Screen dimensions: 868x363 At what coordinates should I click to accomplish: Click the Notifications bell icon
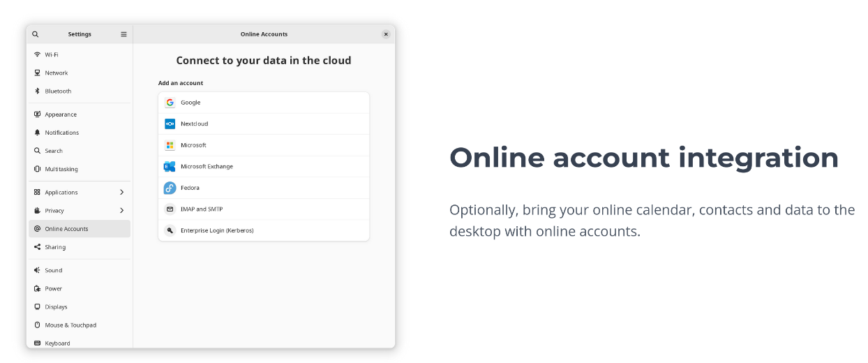(38, 133)
